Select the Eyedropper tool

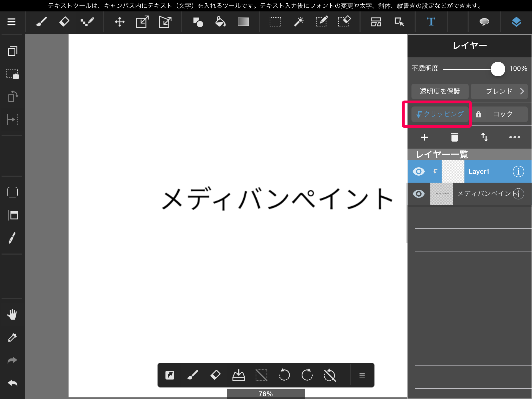(12, 337)
